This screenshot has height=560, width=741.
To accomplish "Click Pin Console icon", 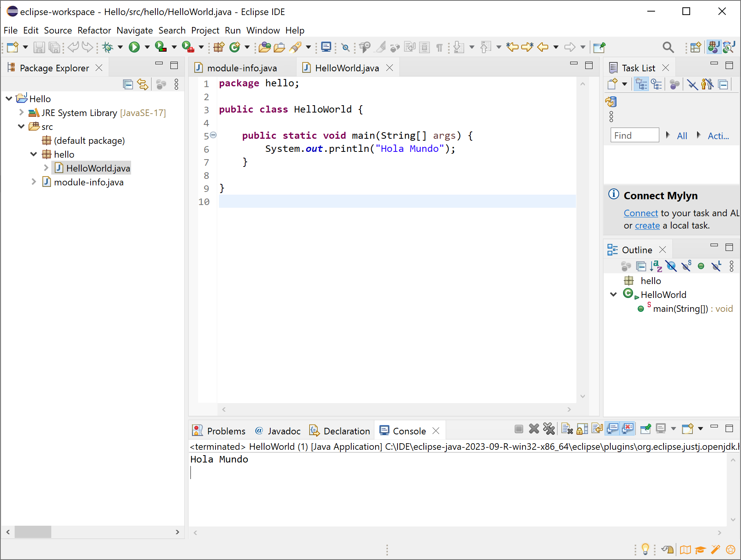I will (x=646, y=429).
